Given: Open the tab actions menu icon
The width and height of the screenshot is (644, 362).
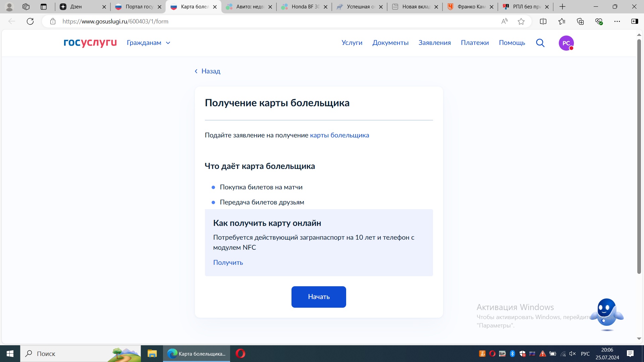Looking at the screenshot, I should pyautogui.click(x=44, y=7).
